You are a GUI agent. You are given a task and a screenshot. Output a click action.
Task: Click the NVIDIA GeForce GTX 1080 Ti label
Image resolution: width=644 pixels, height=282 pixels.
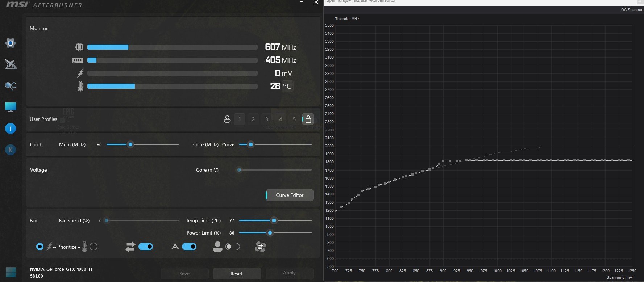click(x=61, y=269)
